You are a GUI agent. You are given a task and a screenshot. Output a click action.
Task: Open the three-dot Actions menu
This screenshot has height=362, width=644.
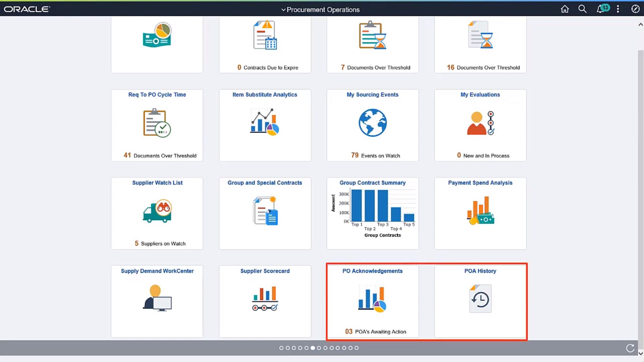click(618, 9)
